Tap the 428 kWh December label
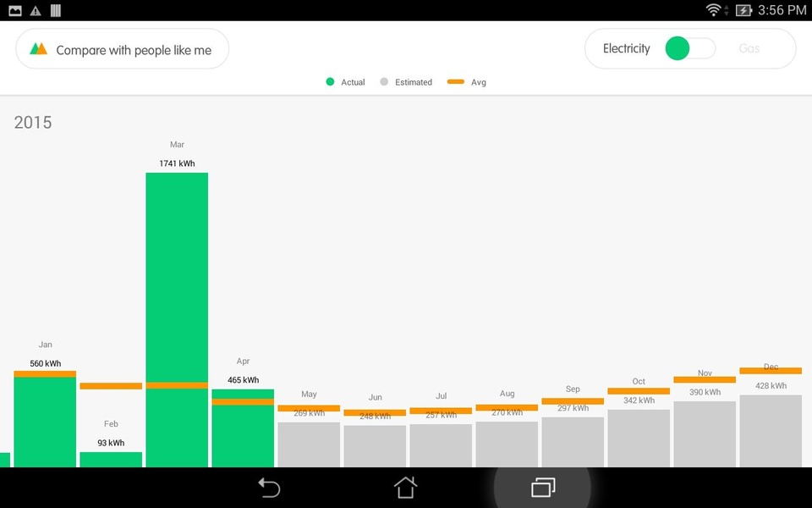This screenshot has width=812, height=508. click(771, 386)
